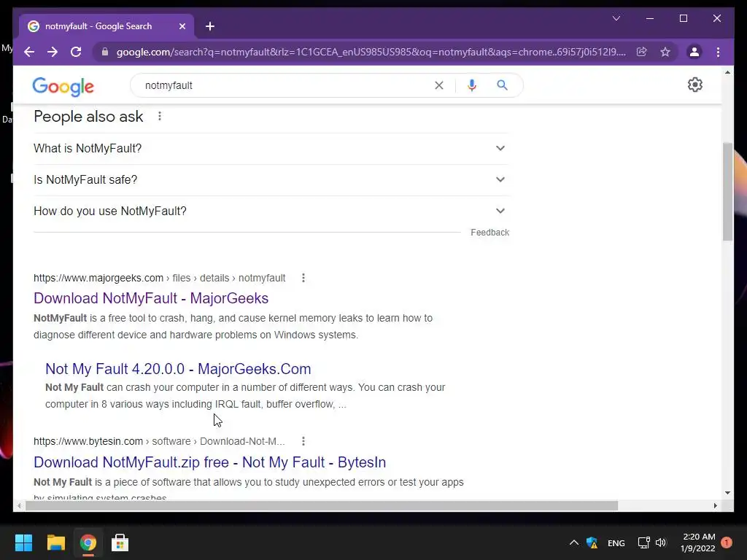Click the horizontal scrollbar thumb
Screen dimensions: 747x560
point(322,506)
